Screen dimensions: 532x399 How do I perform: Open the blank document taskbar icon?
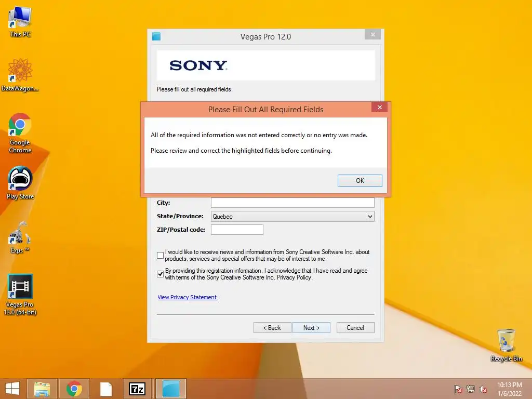point(106,389)
